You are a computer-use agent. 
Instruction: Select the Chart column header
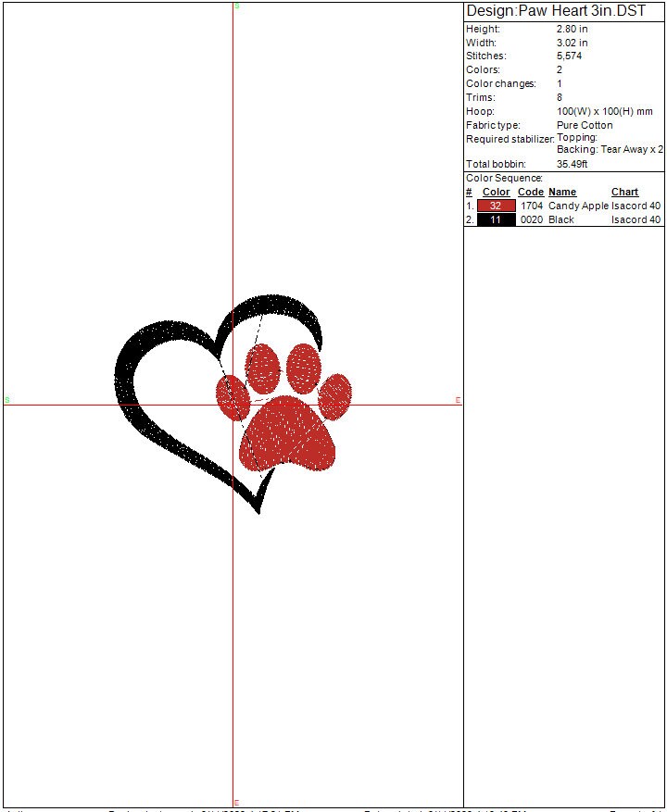point(624,192)
